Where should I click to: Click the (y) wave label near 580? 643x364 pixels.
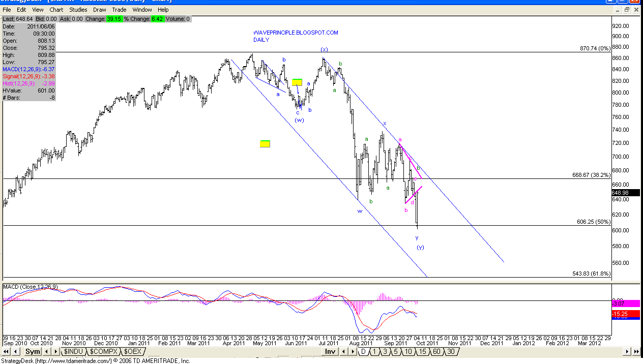point(420,247)
